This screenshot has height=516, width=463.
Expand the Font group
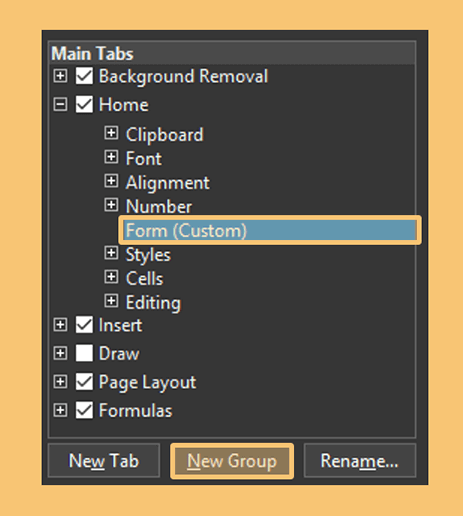coord(111,157)
